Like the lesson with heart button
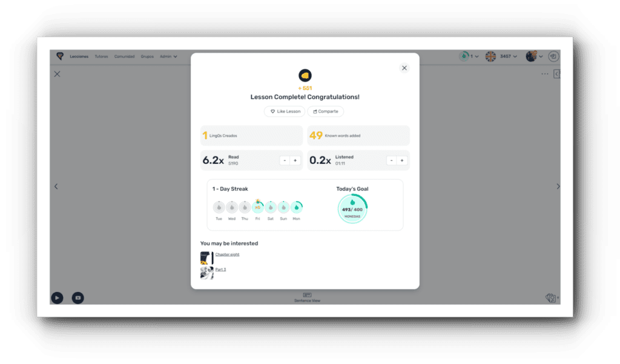 [285, 111]
